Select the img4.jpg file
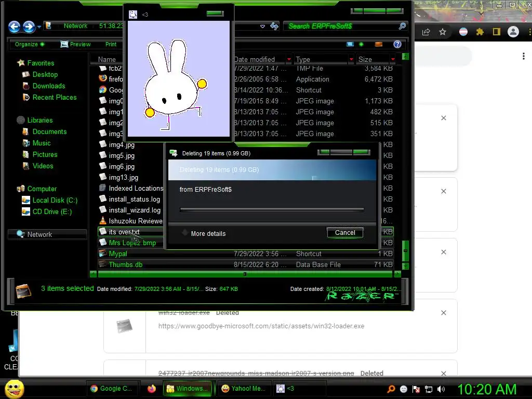The height and width of the screenshot is (399, 532). pyautogui.click(x=122, y=145)
